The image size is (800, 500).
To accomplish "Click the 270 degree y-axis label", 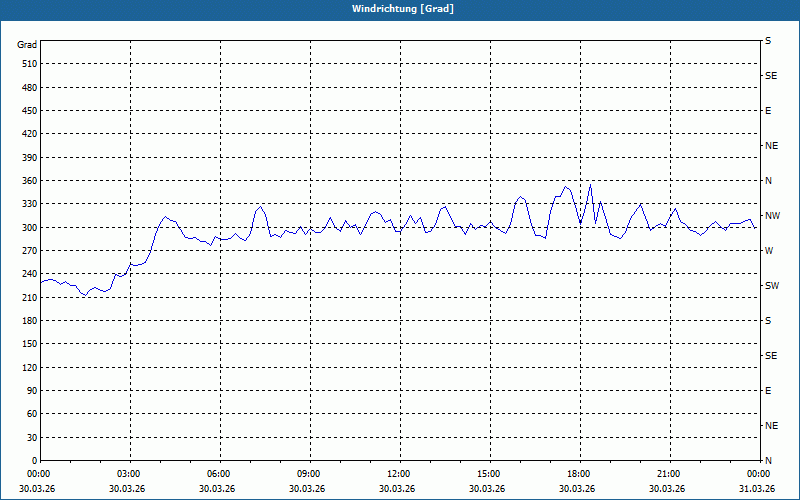I will point(27,251).
